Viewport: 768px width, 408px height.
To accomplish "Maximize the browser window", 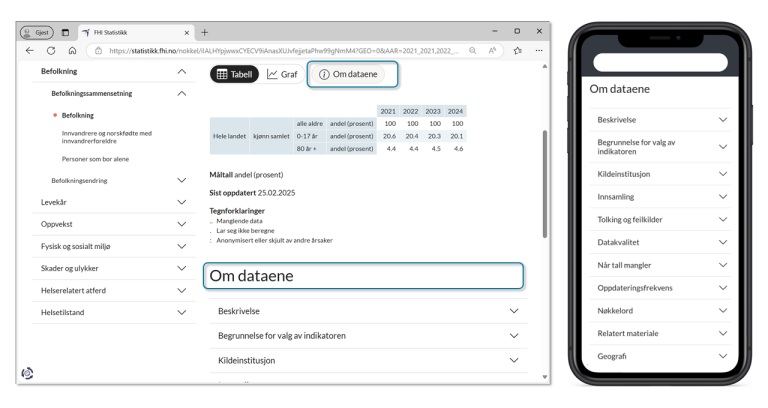I will [517, 31].
